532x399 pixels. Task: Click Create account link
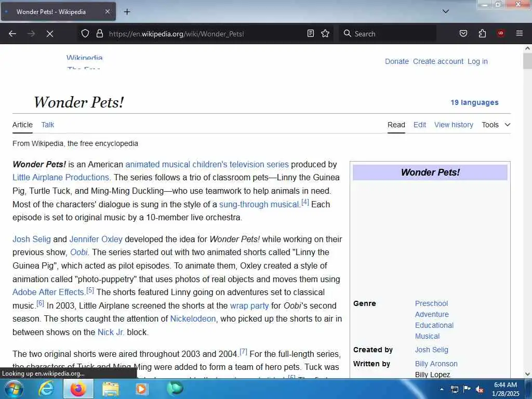tap(438, 61)
